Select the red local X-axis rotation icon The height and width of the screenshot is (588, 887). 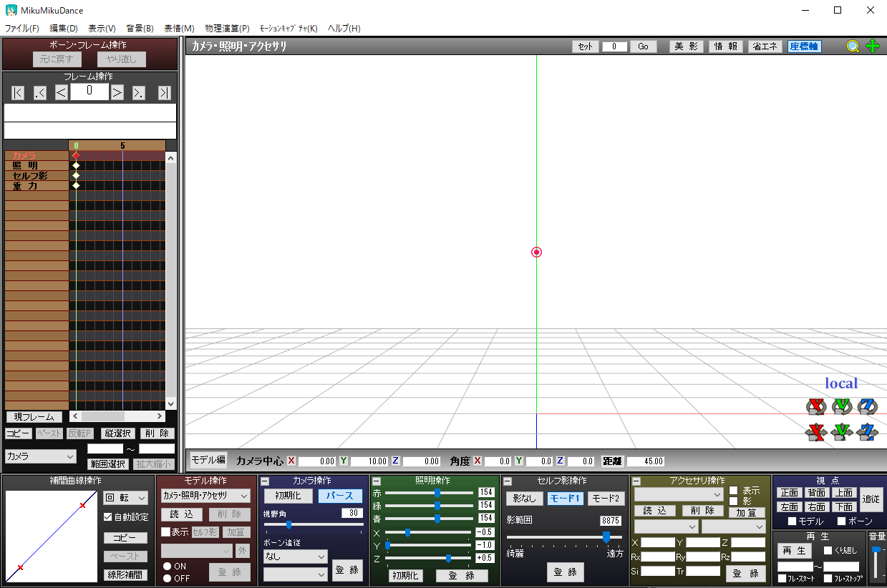[815, 406]
